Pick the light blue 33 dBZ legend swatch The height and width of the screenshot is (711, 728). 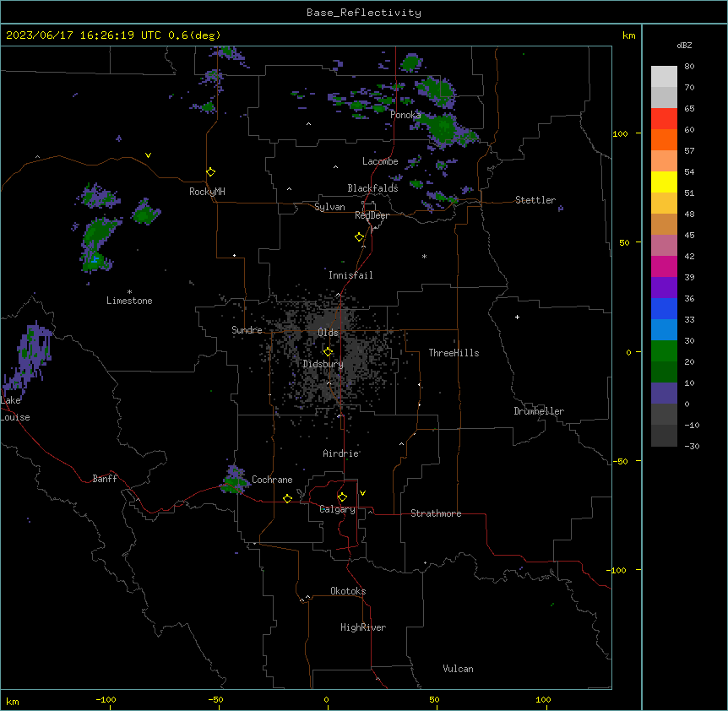point(664,330)
